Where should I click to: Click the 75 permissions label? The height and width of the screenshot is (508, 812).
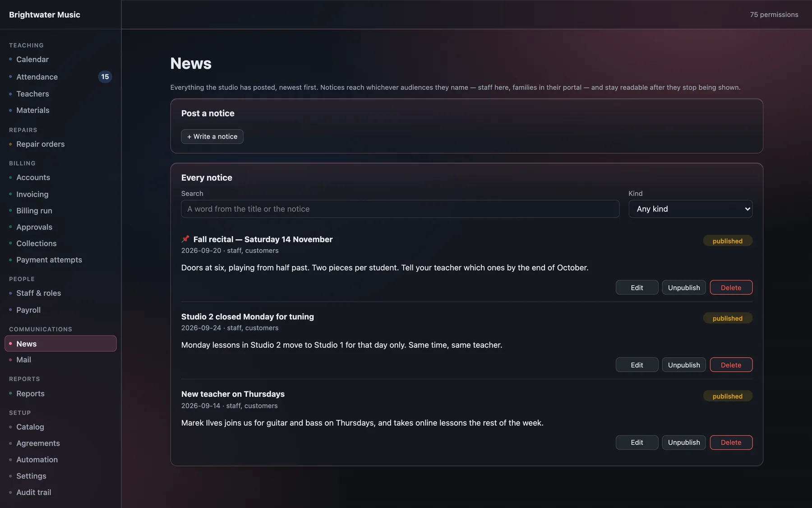[x=774, y=14]
